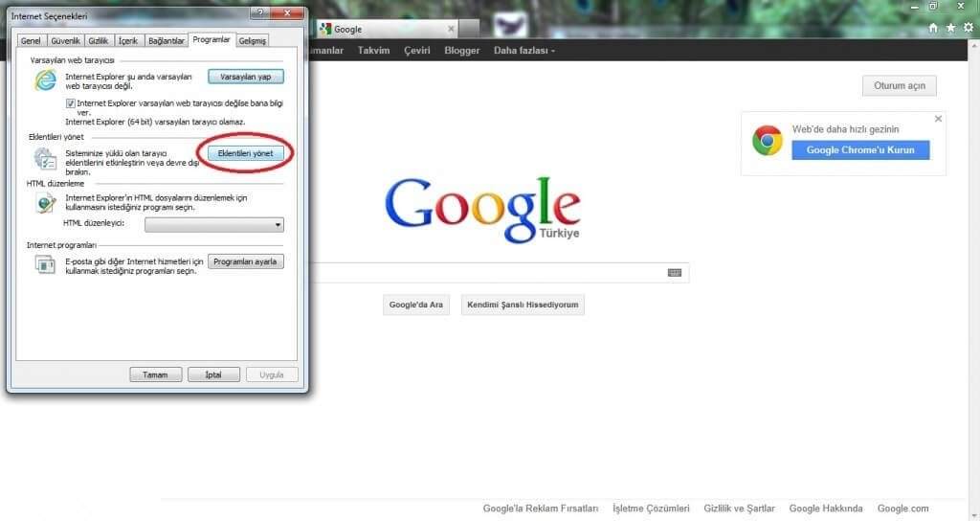Switch to the Güvenlik tab

65,40
